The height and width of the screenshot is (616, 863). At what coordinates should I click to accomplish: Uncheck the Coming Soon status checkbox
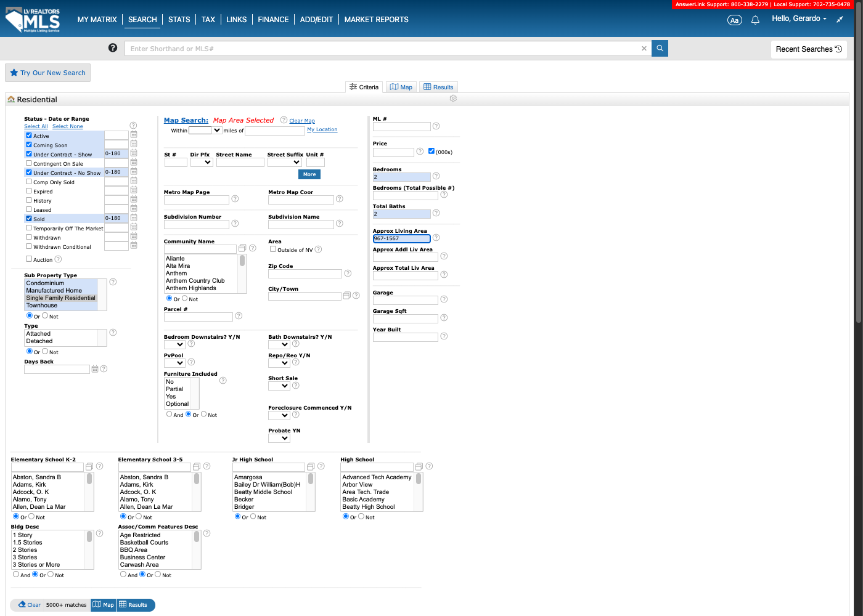tap(29, 144)
